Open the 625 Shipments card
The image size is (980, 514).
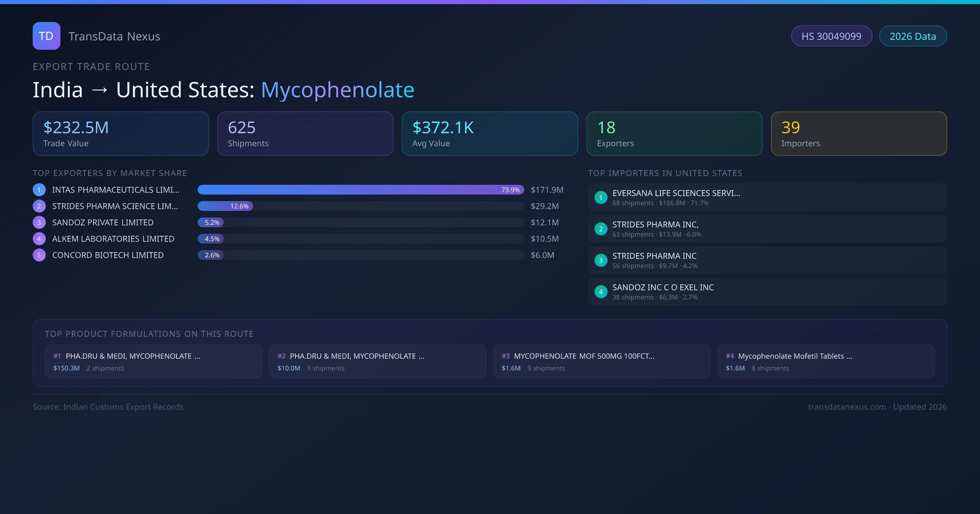305,134
